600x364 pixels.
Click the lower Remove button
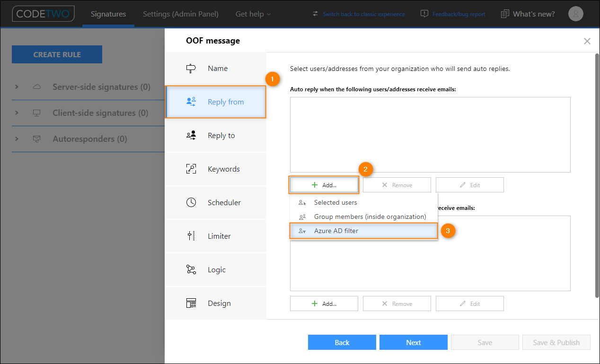(397, 303)
